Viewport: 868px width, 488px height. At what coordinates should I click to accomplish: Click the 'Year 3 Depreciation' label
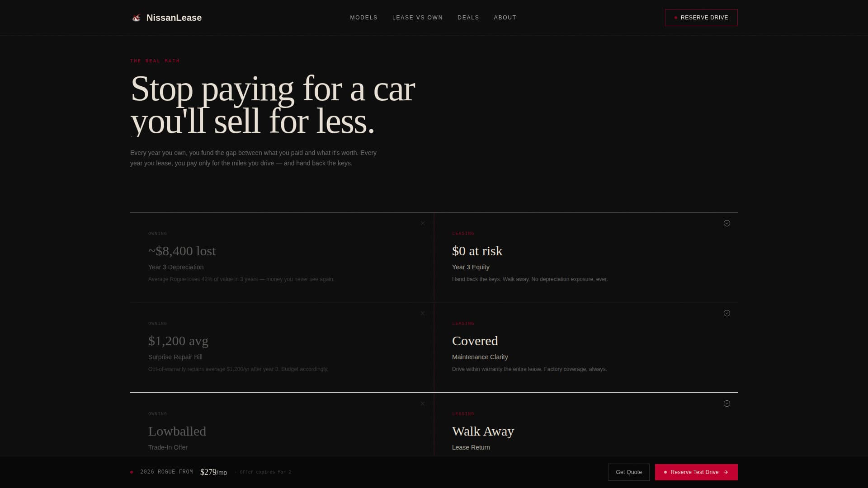tap(176, 267)
